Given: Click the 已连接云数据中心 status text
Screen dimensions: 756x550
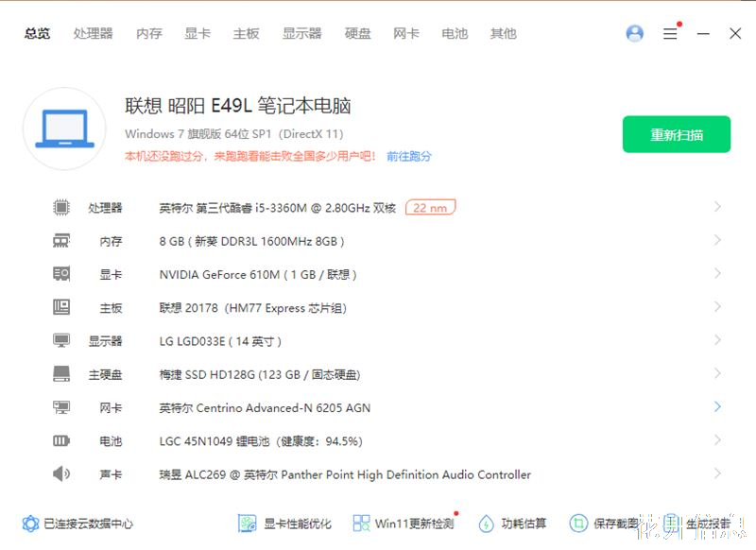Looking at the screenshot, I should (x=88, y=524).
